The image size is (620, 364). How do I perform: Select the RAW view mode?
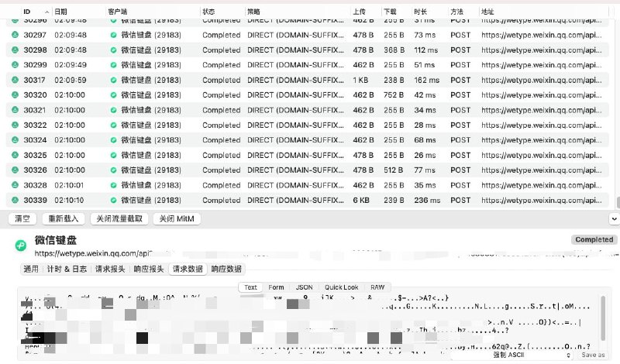(x=377, y=287)
